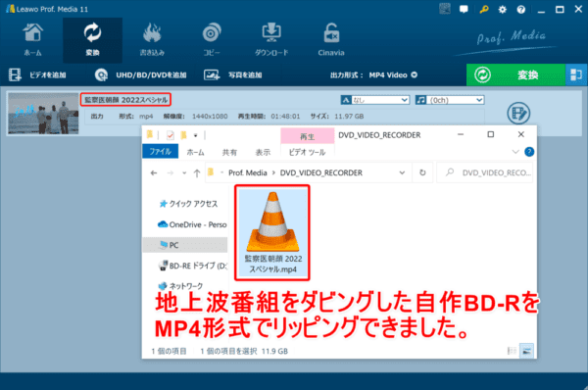588x390 pixels.
Task: Maximize the DVD_VIDEO_RECORDER Explorer window
Action: 491,134
